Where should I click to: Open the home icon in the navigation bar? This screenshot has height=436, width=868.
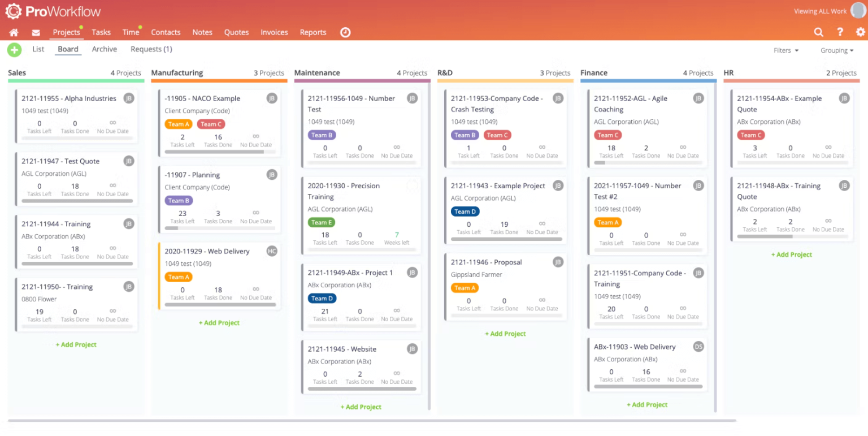click(14, 32)
